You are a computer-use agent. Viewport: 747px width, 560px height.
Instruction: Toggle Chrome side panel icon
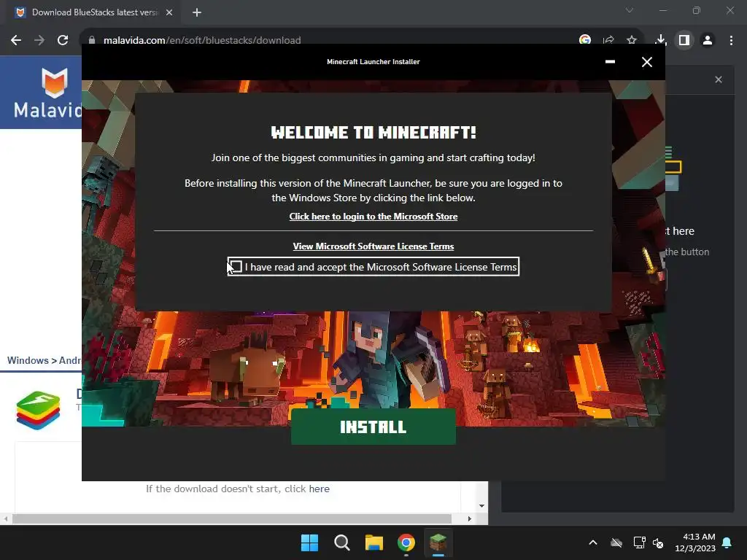684,40
